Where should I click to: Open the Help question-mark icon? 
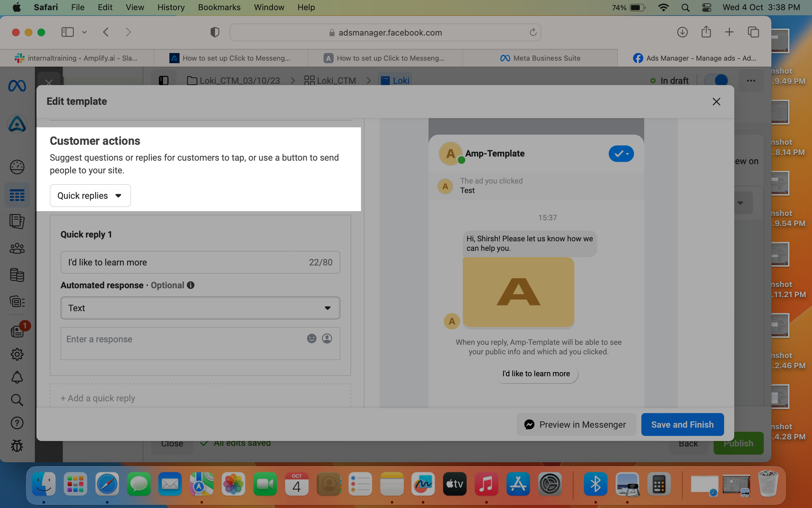17,423
